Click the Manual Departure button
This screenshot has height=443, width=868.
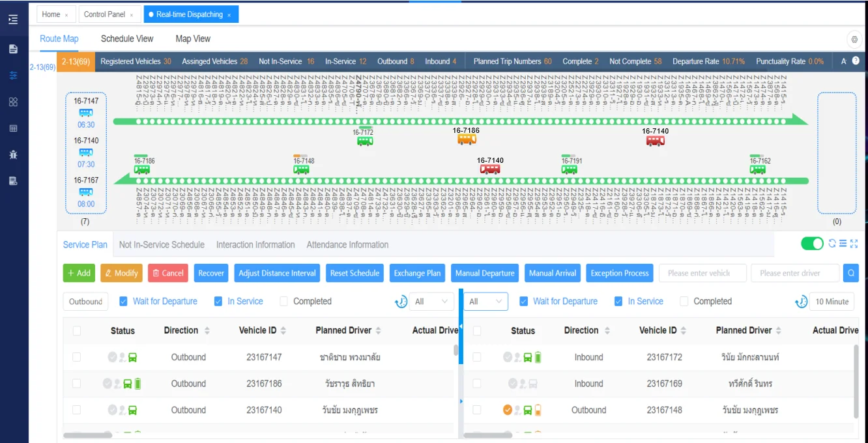coord(485,273)
